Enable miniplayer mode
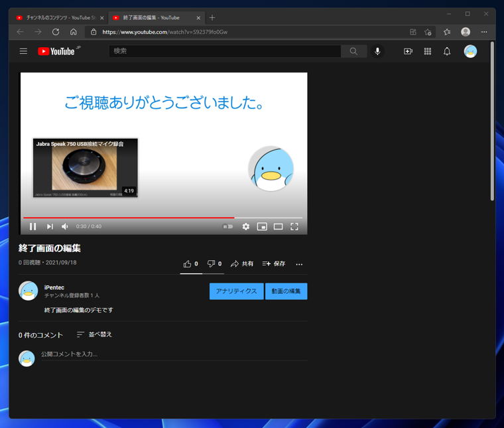The height and width of the screenshot is (428, 504). pos(262,226)
